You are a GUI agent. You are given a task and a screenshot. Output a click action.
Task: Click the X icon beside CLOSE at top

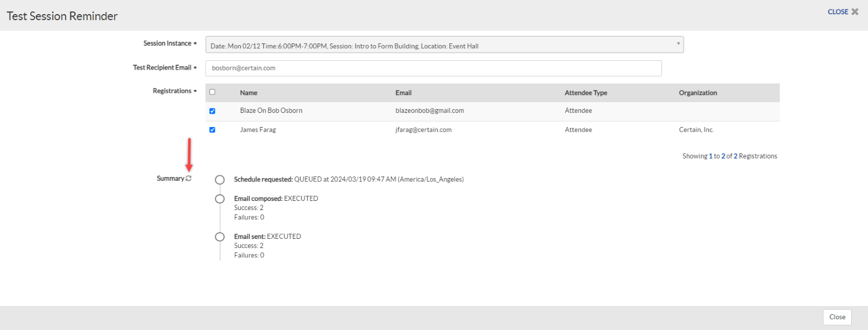(855, 12)
